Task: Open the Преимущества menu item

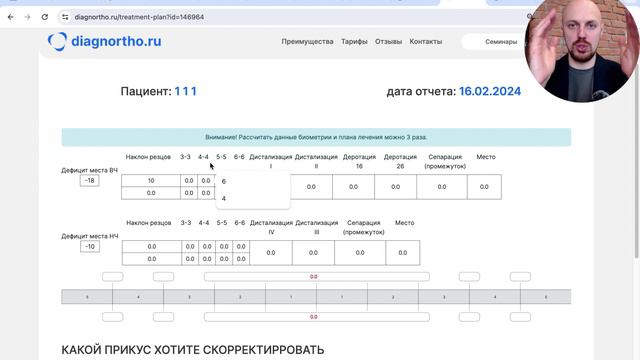Action: click(x=307, y=42)
